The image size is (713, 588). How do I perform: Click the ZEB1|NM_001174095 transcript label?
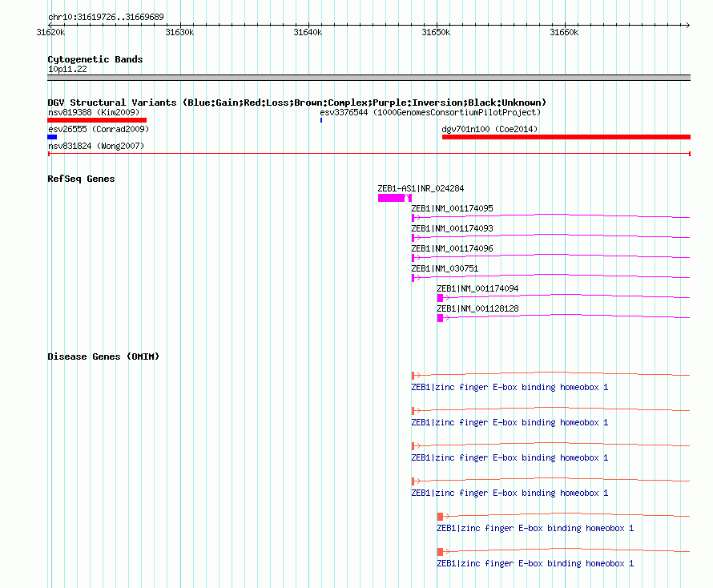[x=452, y=208]
